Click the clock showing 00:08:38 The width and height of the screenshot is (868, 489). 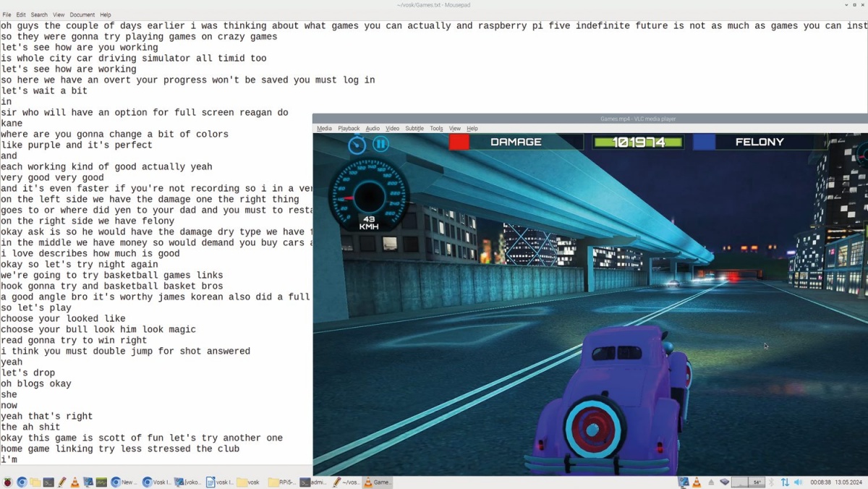pos(820,482)
